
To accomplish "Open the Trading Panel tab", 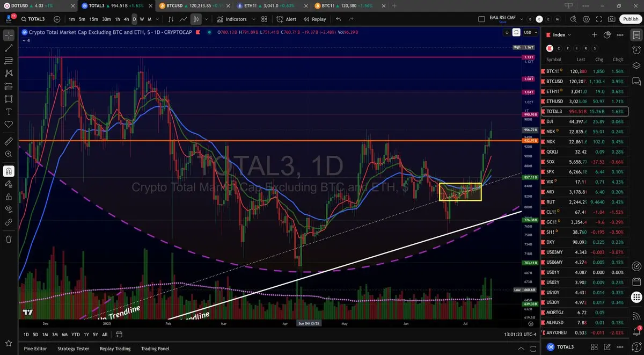I will click(x=156, y=349).
